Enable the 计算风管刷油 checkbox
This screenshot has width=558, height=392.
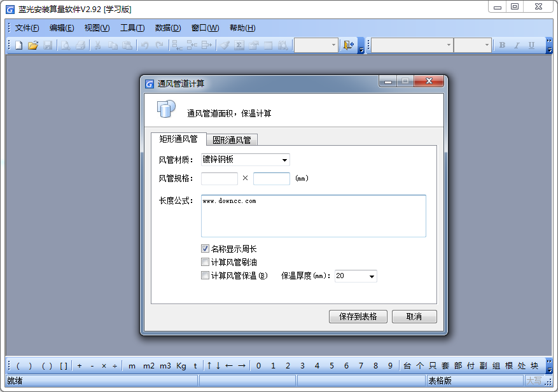[205, 262]
